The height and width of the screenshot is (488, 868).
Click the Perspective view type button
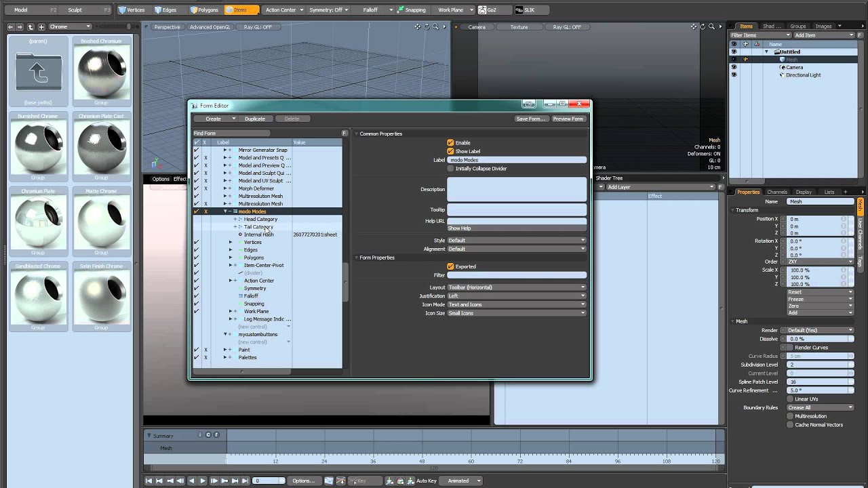pos(167,27)
